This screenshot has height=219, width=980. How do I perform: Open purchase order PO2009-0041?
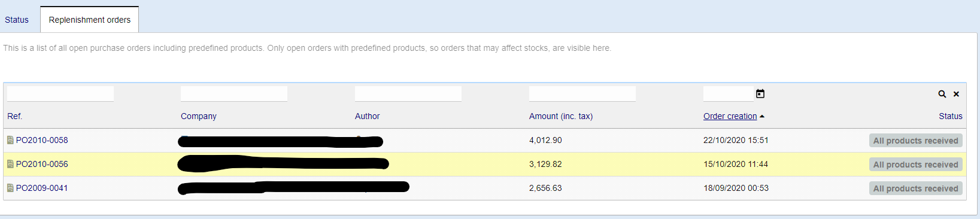pyautogui.click(x=42, y=188)
